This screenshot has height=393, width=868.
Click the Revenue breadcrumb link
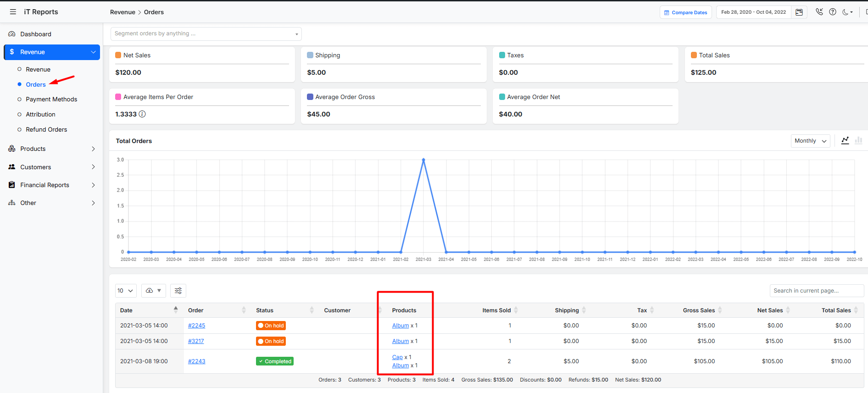[122, 12]
